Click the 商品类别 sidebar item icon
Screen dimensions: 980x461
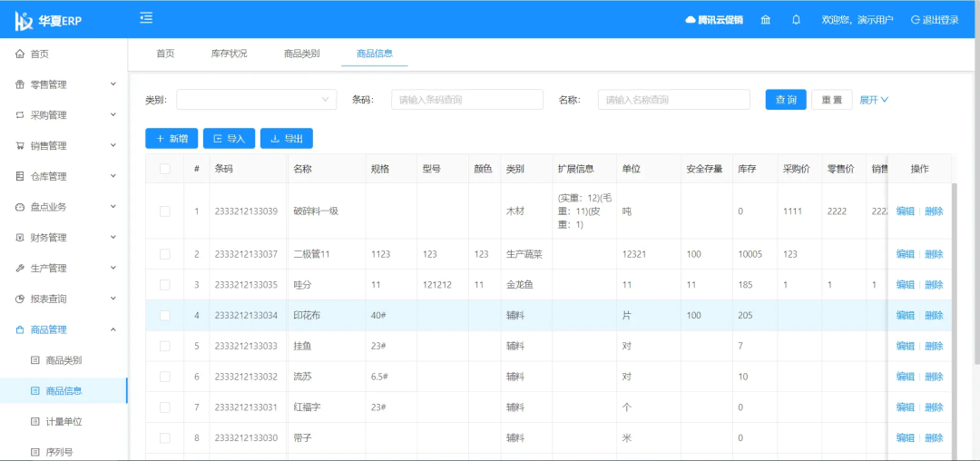click(x=35, y=360)
